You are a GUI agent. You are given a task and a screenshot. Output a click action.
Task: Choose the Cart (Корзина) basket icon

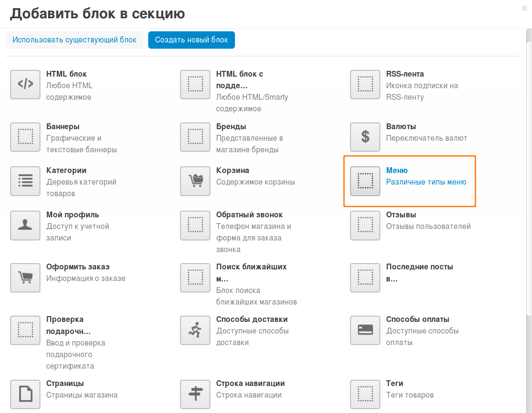[195, 181]
